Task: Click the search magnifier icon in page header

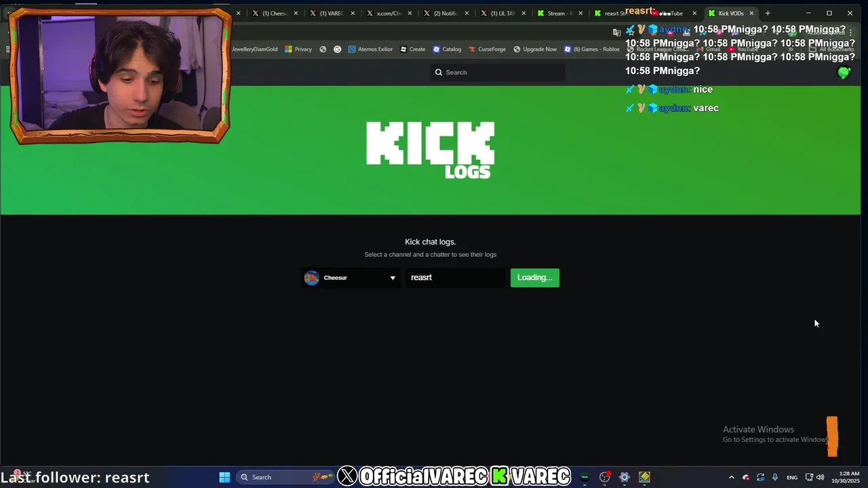Action: 439,73
